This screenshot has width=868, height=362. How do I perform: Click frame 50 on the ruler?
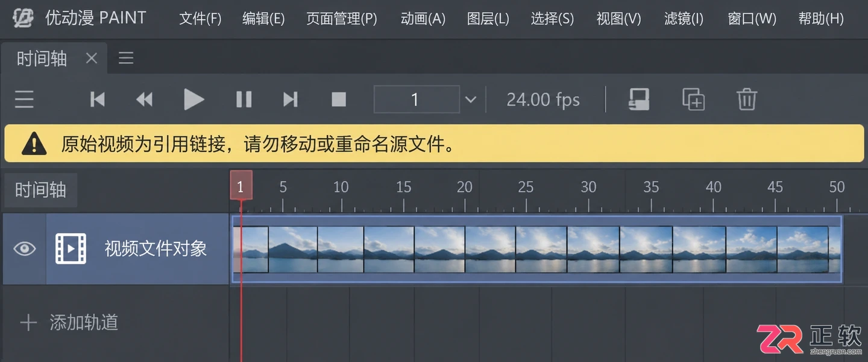tap(837, 187)
